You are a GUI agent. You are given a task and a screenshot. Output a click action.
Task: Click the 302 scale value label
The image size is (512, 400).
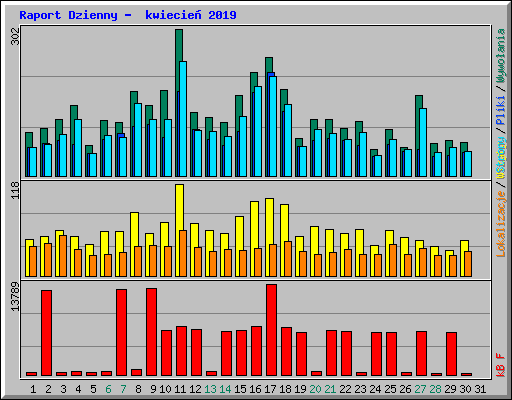[15, 36]
